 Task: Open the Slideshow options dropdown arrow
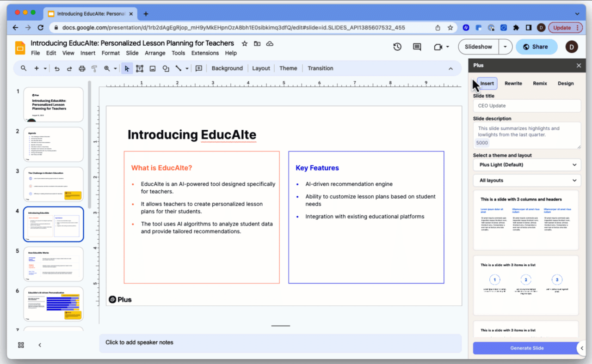coord(505,47)
